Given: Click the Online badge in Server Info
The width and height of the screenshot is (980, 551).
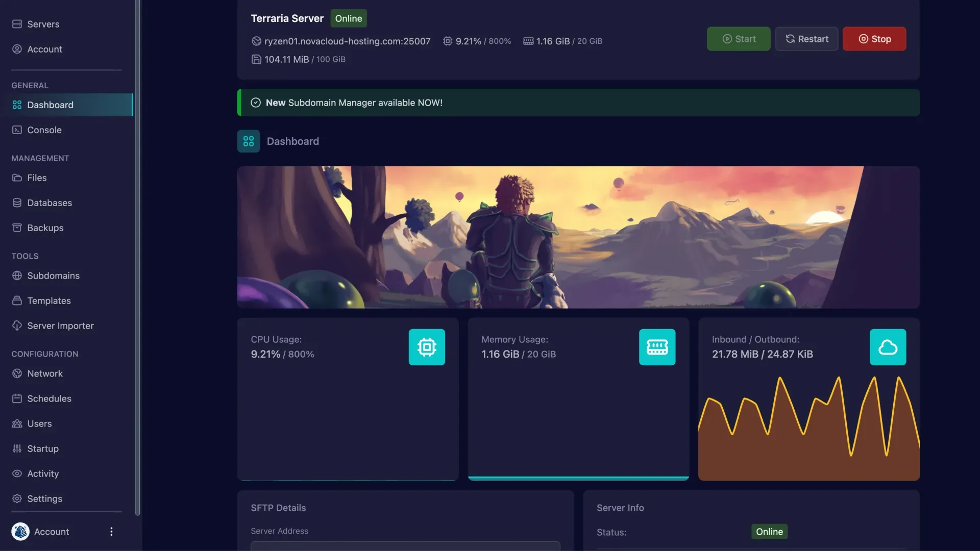Looking at the screenshot, I should 769,532.
